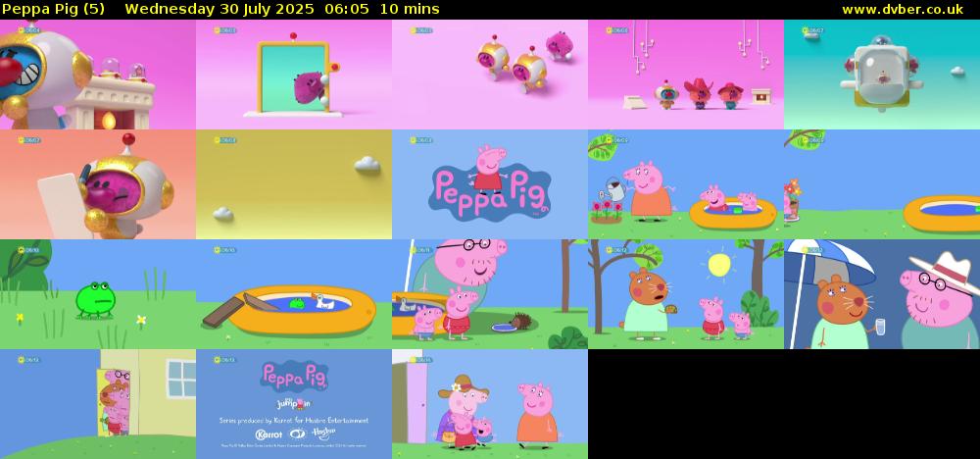
Task: Open the Peppa Pig credits screen thumbnail
Action: [x=294, y=404]
